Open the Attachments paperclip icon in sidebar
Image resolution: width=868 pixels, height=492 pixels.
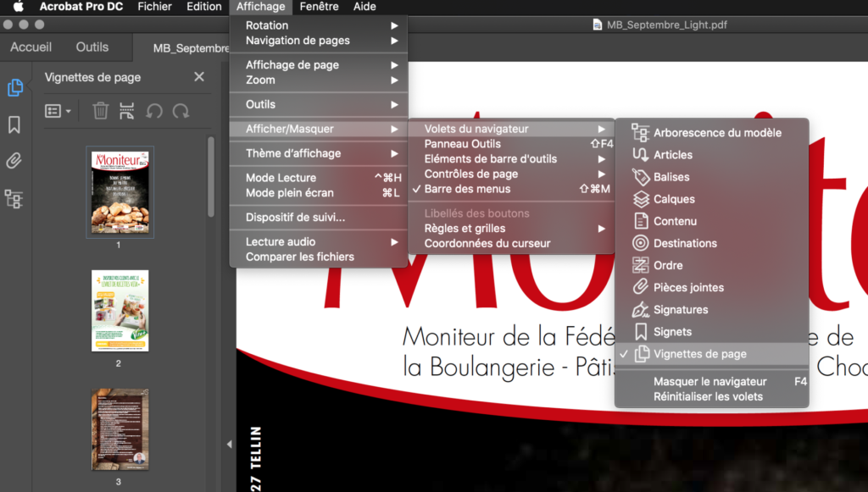tap(14, 161)
